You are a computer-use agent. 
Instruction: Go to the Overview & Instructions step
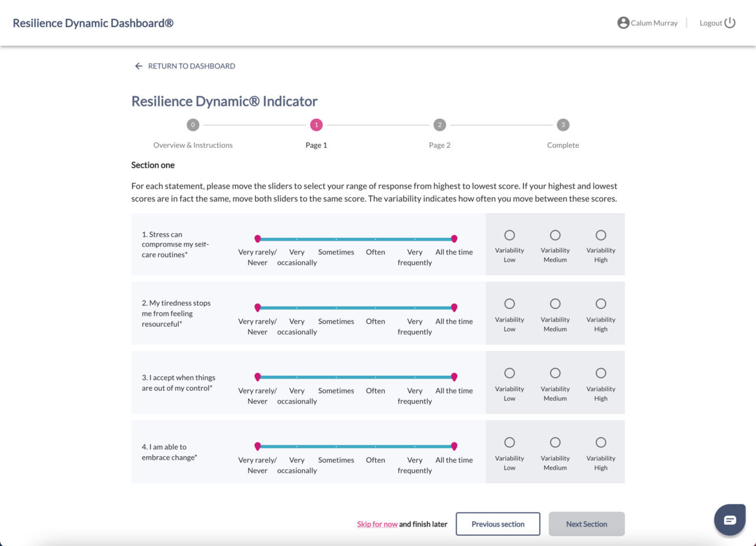[x=193, y=145]
